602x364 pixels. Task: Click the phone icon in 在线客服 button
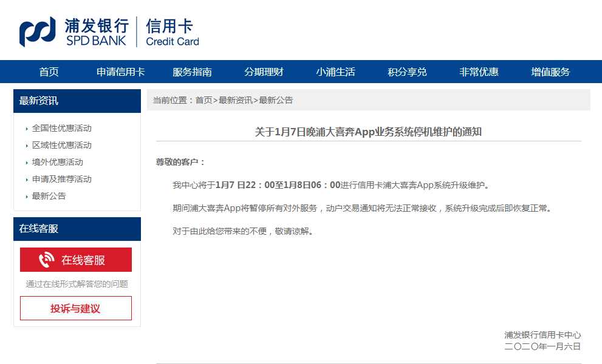coord(46,260)
